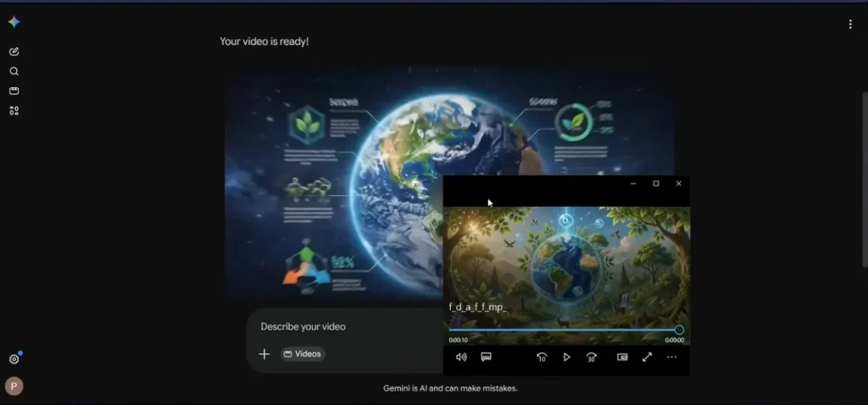
Task: Click the seek bar handle
Action: click(679, 330)
